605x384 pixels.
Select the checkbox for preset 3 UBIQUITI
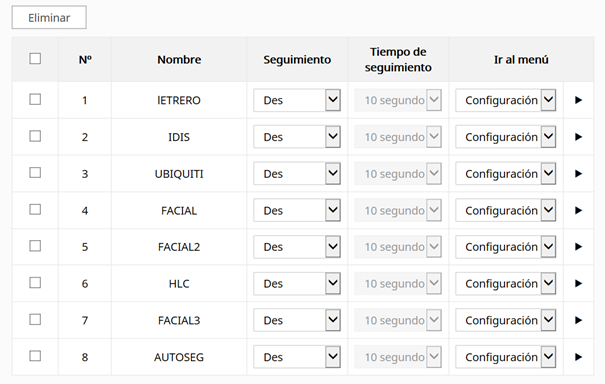pyautogui.click(x=35, y=173)
